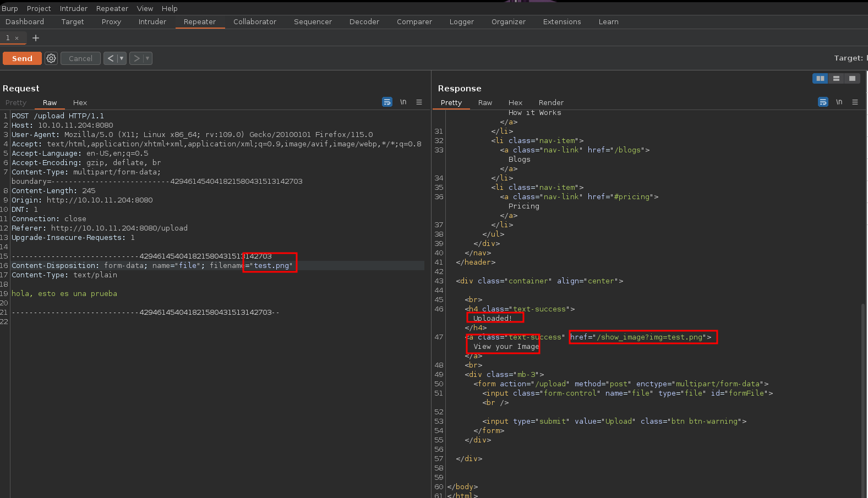868x498 pixels.
Task: Expand the forward history dropdown arrow
Action: 148,58
